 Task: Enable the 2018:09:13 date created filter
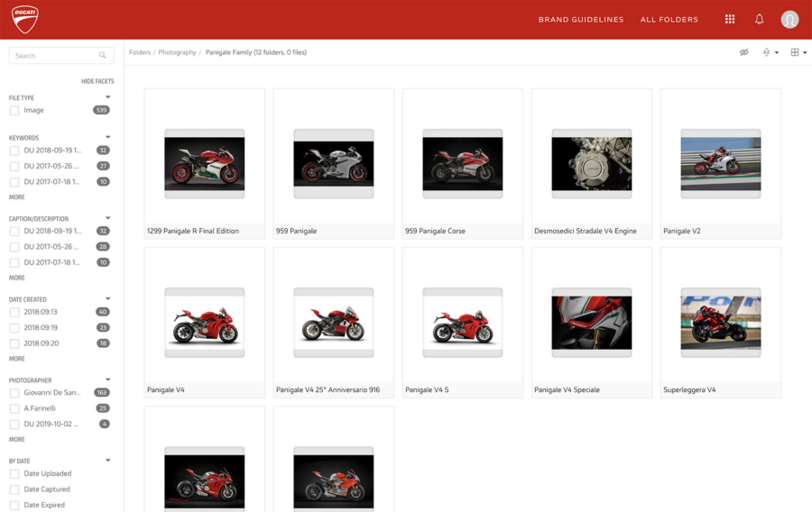[x=14, y=313]
